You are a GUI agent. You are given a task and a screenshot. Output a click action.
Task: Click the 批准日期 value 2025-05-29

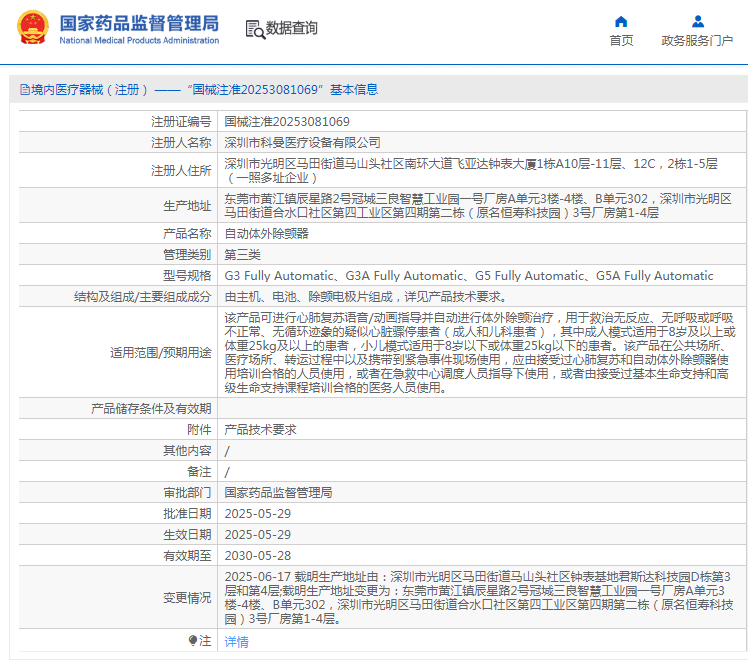coord(258,513)
